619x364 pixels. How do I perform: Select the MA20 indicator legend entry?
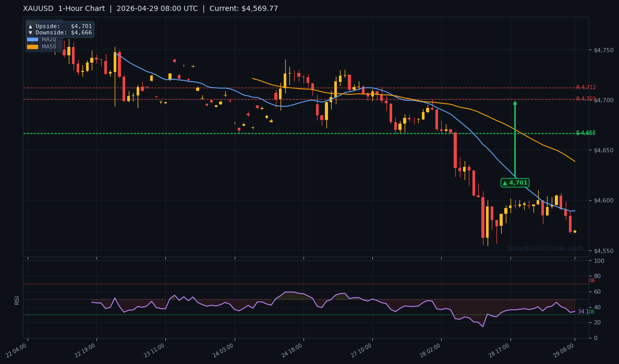click(x=48, y=39)
